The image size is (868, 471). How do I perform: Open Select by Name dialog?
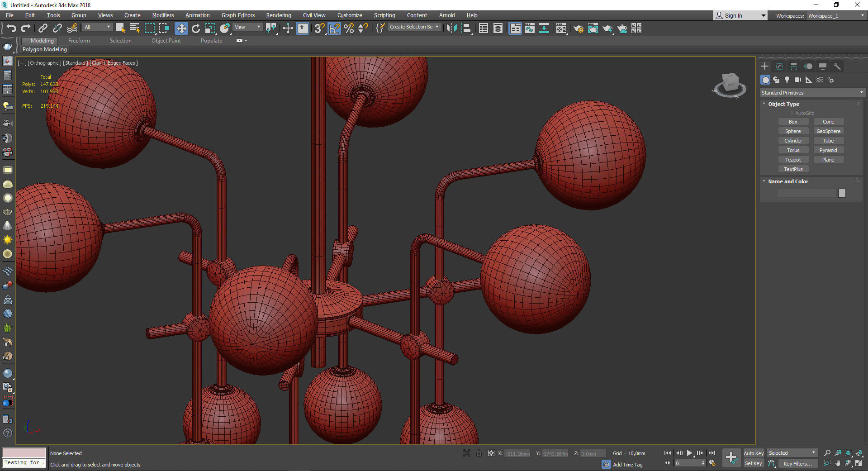pos(135,29)
